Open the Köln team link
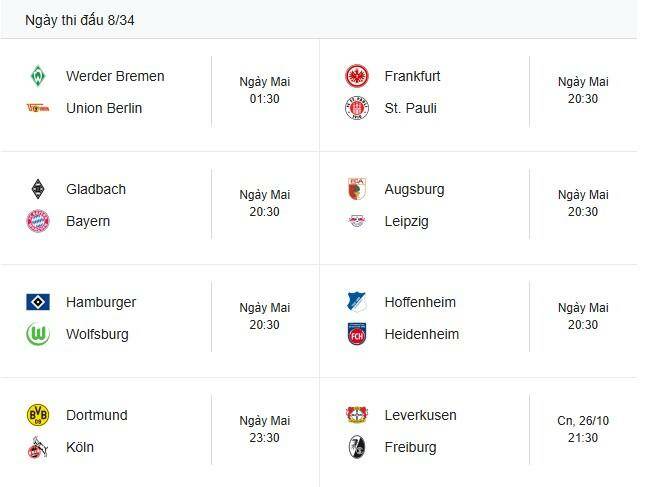 [x=80, y=447]
